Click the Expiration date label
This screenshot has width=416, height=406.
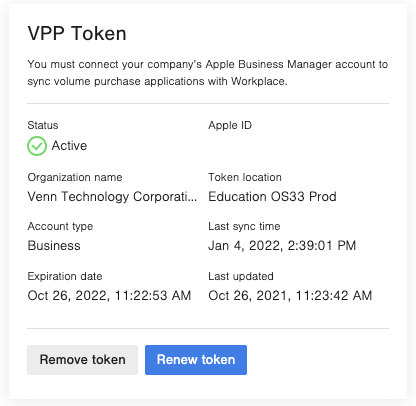pos(65,276)
